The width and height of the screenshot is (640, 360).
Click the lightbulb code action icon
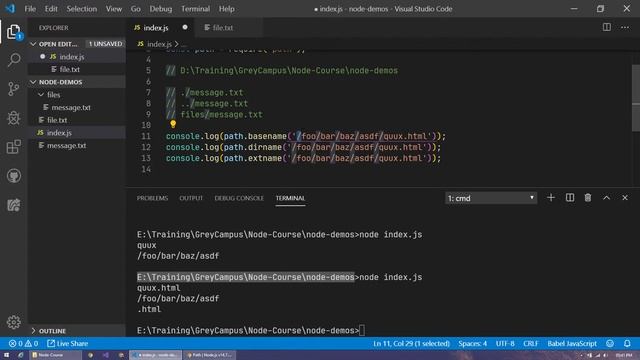click(x=173, y=124)
